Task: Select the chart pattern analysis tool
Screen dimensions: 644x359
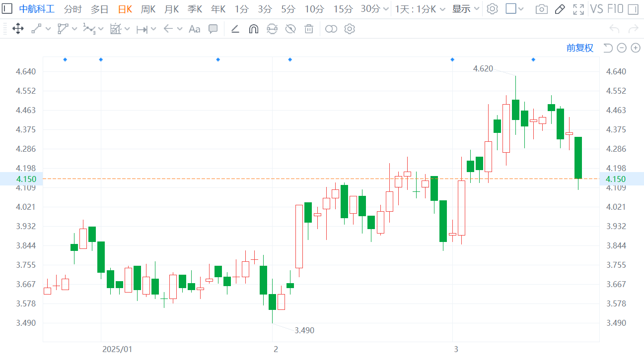Action: (x=116, y=29)
